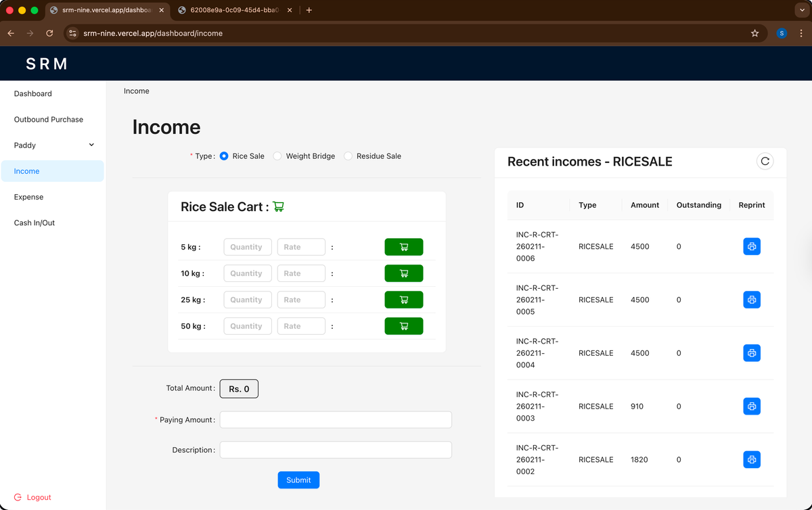Click the Recent incomes - RICESALE heading
Viewport: 812px width, 510px height.
pos(590,162)
